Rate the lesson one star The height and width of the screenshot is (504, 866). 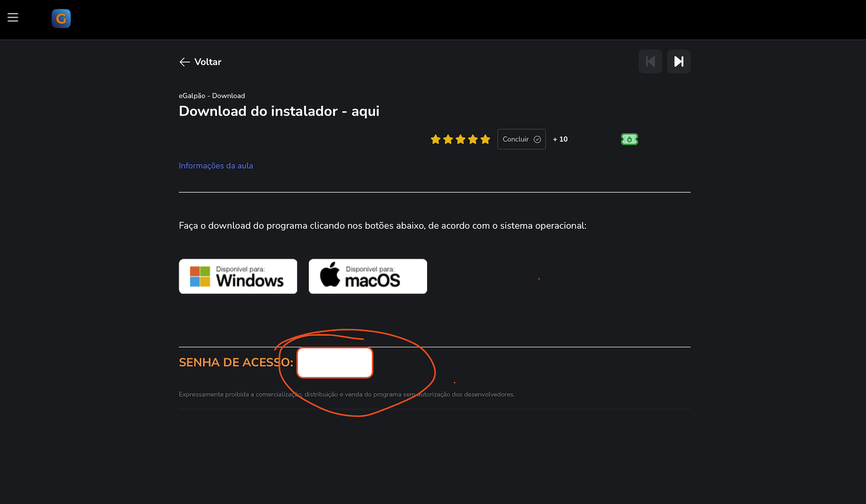pyautogui.click(x=435, y=139)
